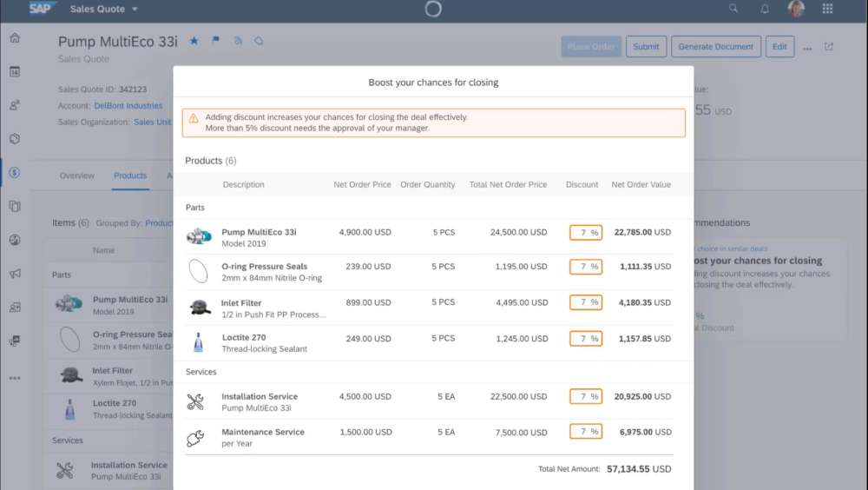Viewport: 868px width, 490px height.
Task: Switch to the Products tab
Action: [130, 175]
